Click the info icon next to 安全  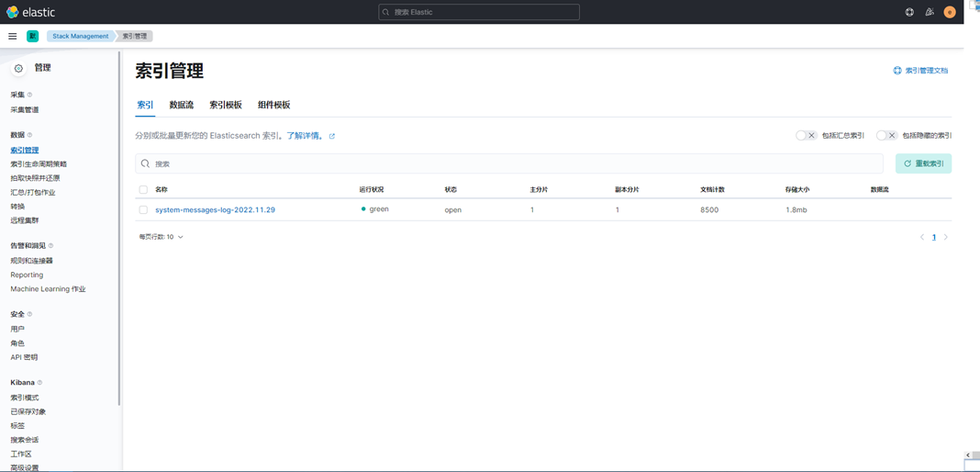tap(29, 314)
